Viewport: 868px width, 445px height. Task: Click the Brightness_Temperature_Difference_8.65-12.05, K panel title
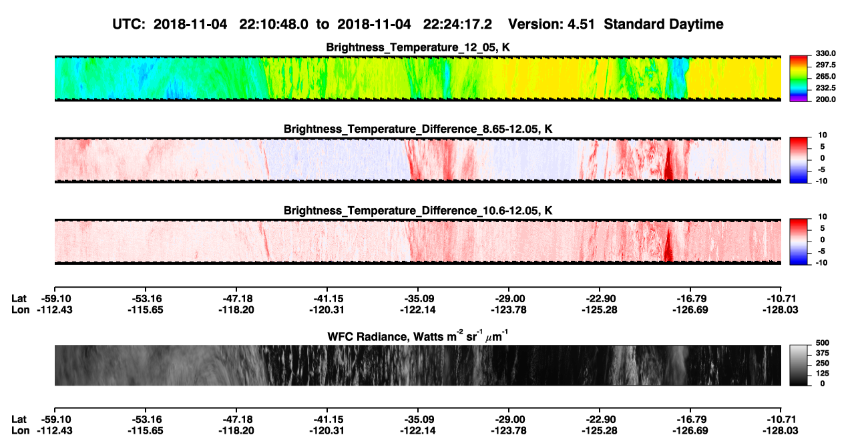tap(418, 129)
